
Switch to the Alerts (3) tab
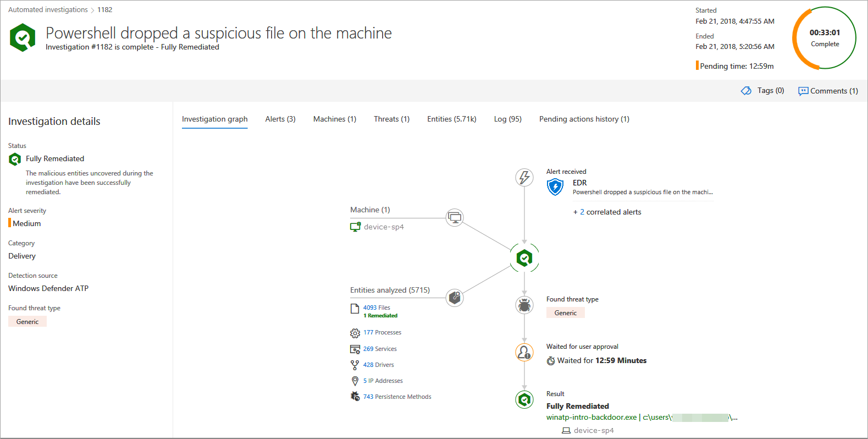click(x=280, y=119)
